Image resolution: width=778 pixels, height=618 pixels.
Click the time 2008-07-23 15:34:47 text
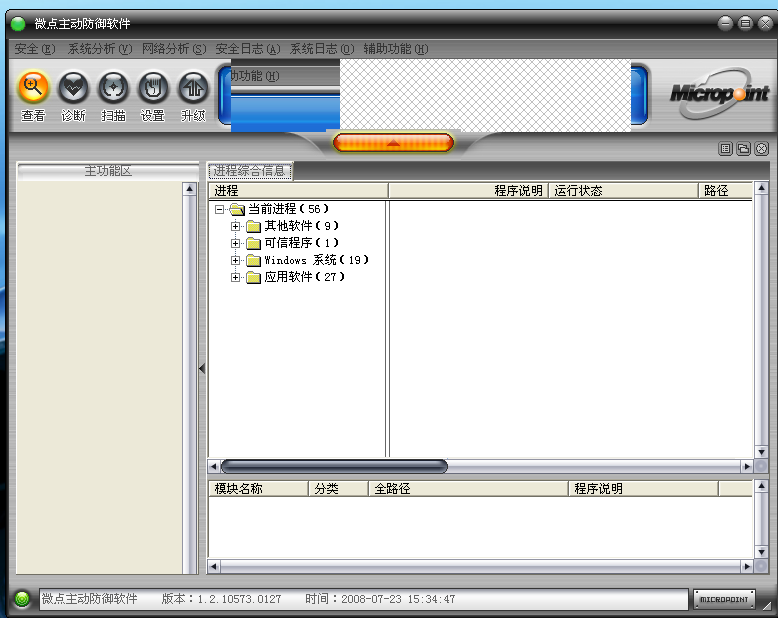click(x=398, y=599)
